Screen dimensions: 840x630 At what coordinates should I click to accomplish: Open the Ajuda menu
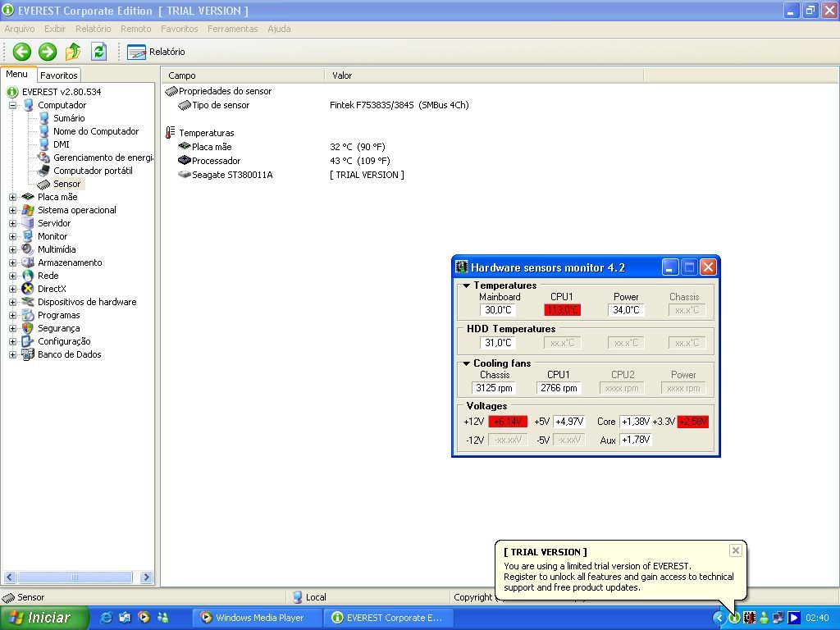point(279,29)
